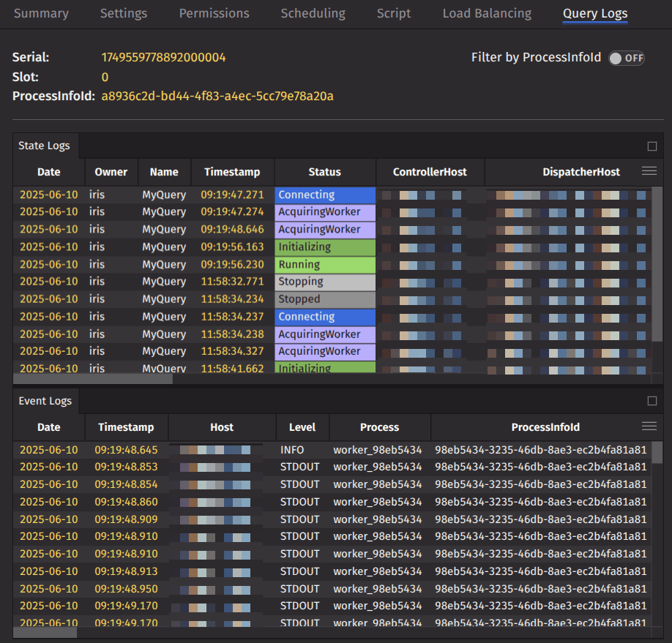672x643 pixels.
Task: Select the Scheduling tab
Action: pyautogui.click(x=313, y=13)
